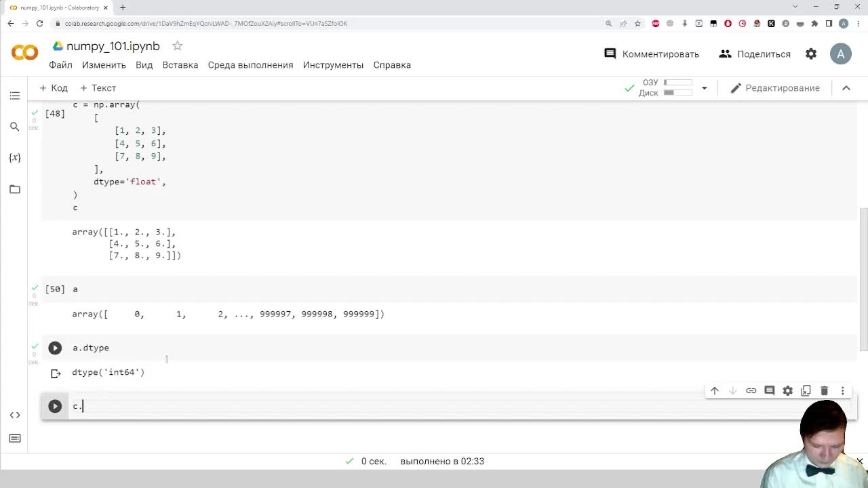The width and height of the screenshot is (868, 488).
Task: Open the Инструменты menu
Action: pos(333,65)
